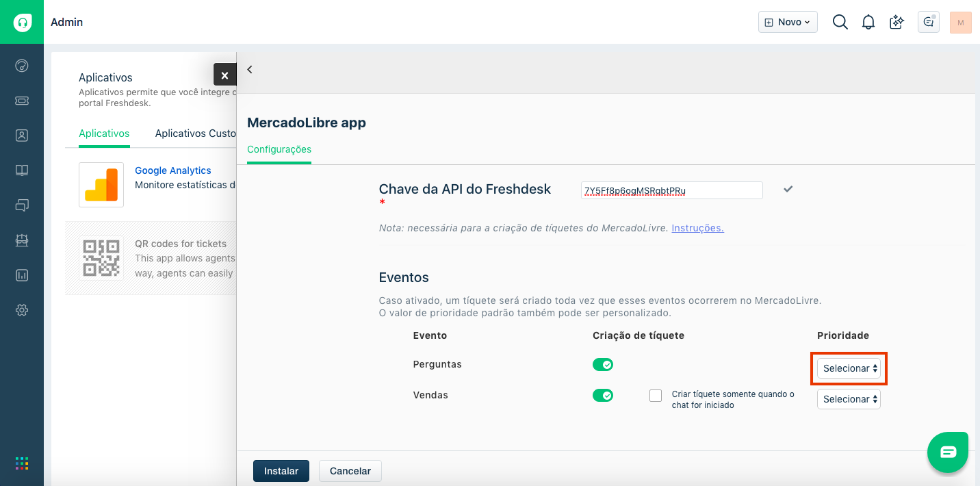This screenshot has height=486, width=980.
Task: Go back with the left chevron
Action: [250, 69]
